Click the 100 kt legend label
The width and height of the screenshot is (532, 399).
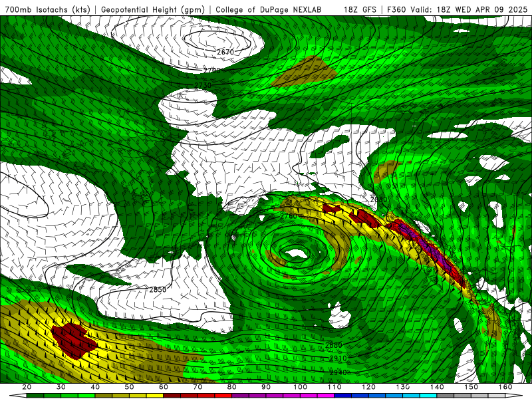point(301,387)
